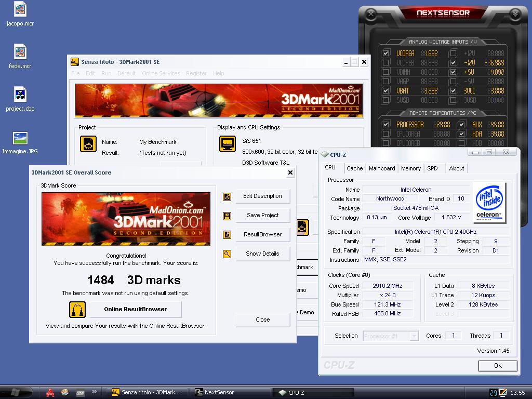
Task: Open the Processor #1 selection dropdown
Action: (391, 336)
